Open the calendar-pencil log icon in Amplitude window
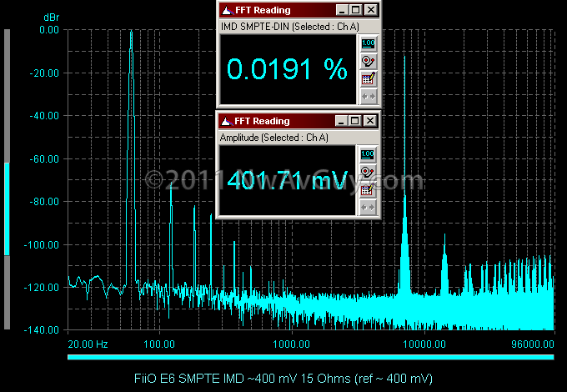Screen dimensions: 567x392 [x=368, y=190]
